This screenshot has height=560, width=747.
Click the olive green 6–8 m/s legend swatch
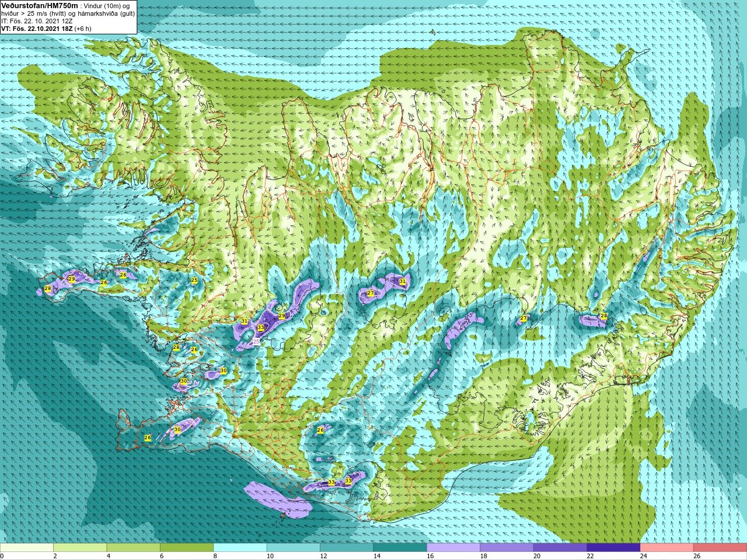(187, 548)
